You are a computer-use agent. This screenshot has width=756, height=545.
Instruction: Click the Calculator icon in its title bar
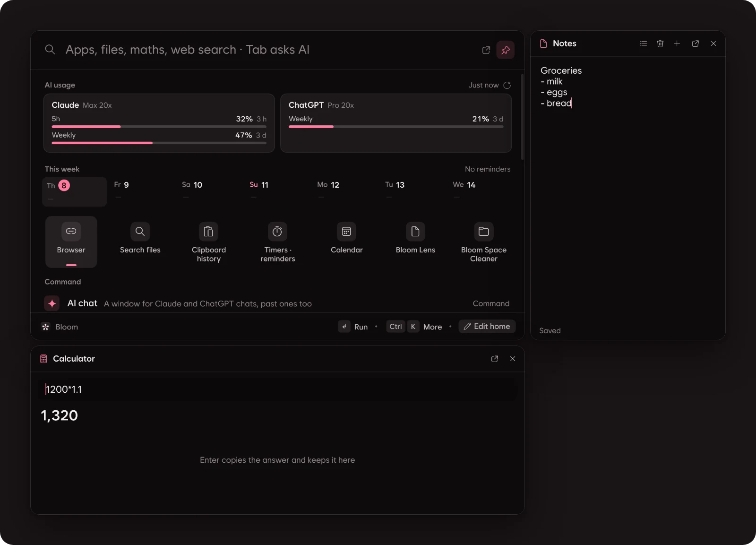[x=43, y=359]
